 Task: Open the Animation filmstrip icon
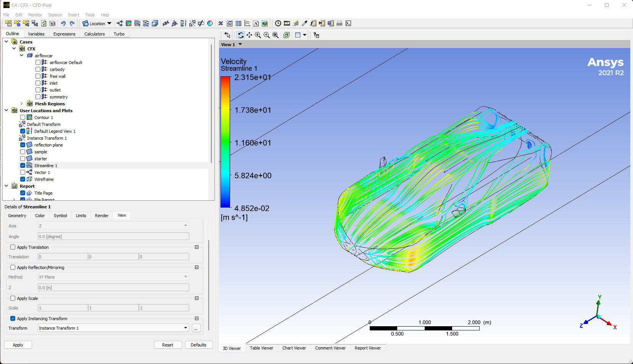[x=287, y=23]
